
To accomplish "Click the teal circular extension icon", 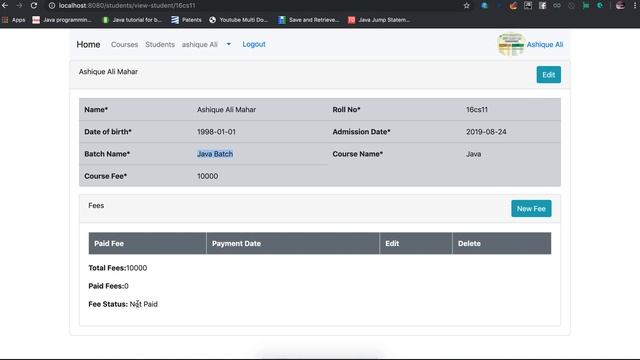I will (600, 6).
